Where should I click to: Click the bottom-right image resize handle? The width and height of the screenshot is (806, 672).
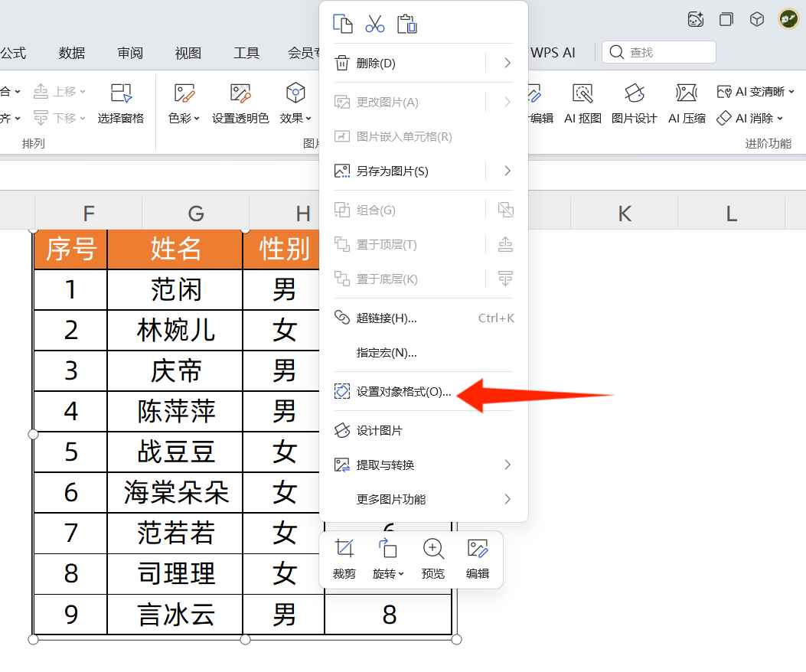coord(456,640)
